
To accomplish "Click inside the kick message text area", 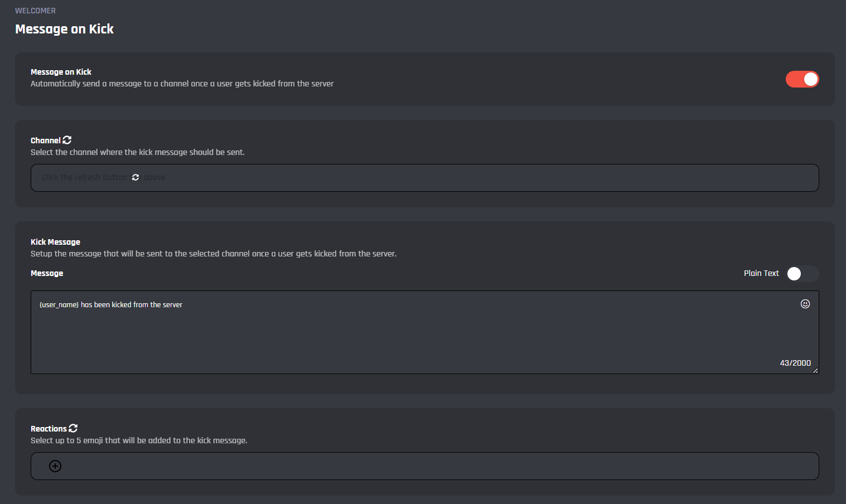I will click(390, 335).
